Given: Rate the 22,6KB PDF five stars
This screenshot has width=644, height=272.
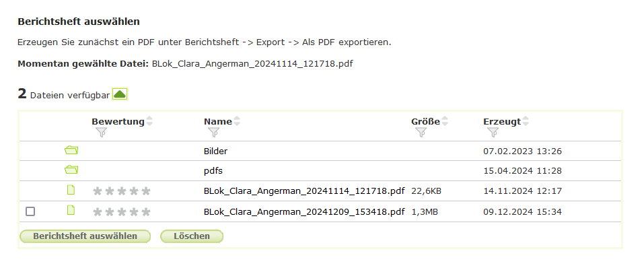Looking at the screenshot, I should (146, 191).
